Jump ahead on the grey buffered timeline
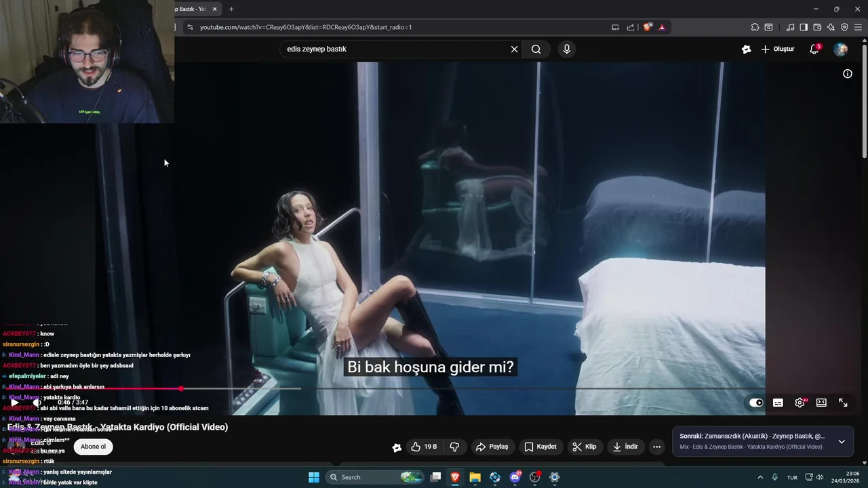The height and width of the screenshot is (488, 868). pos(241,388)
